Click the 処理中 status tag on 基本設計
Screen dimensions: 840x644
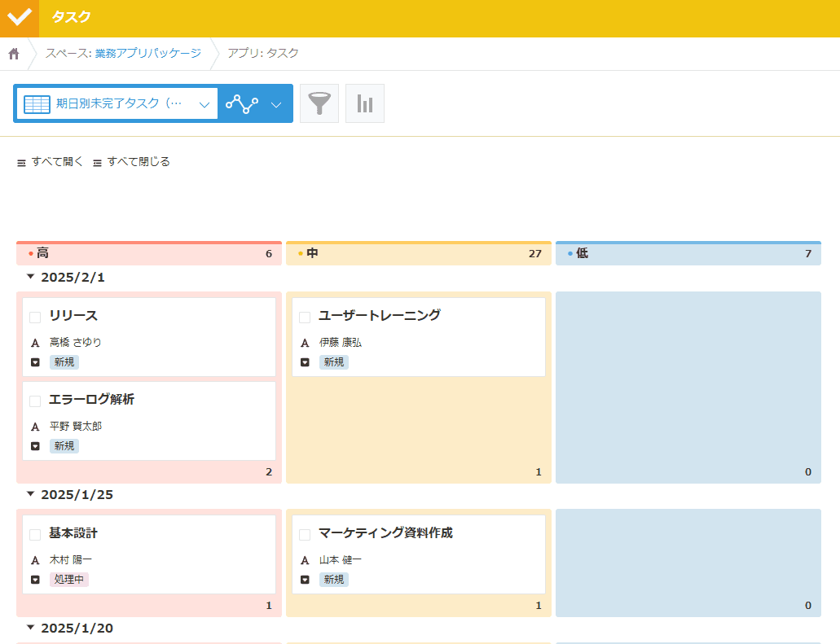coord(69,579)
